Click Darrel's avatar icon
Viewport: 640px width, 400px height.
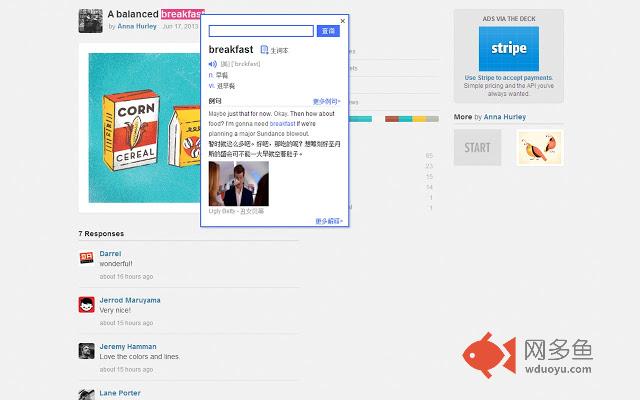coord(87,258)
